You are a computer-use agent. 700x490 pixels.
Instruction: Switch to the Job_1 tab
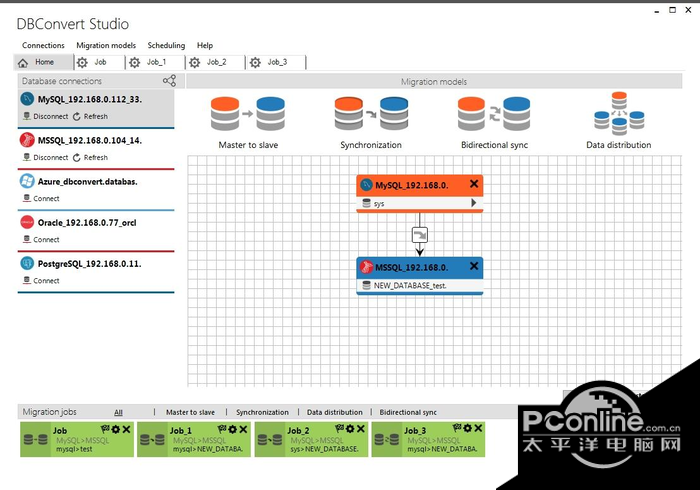click(x=155, y=62)
